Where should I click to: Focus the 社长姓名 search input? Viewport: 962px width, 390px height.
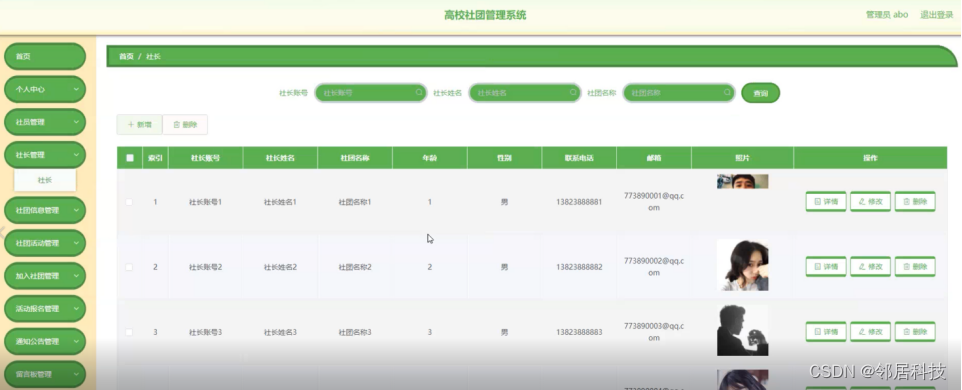tap(525, 93)
